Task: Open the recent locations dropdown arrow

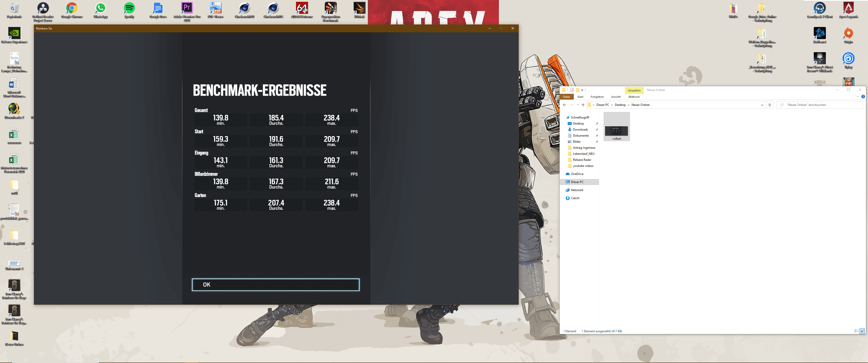Action: pos(578,105)
